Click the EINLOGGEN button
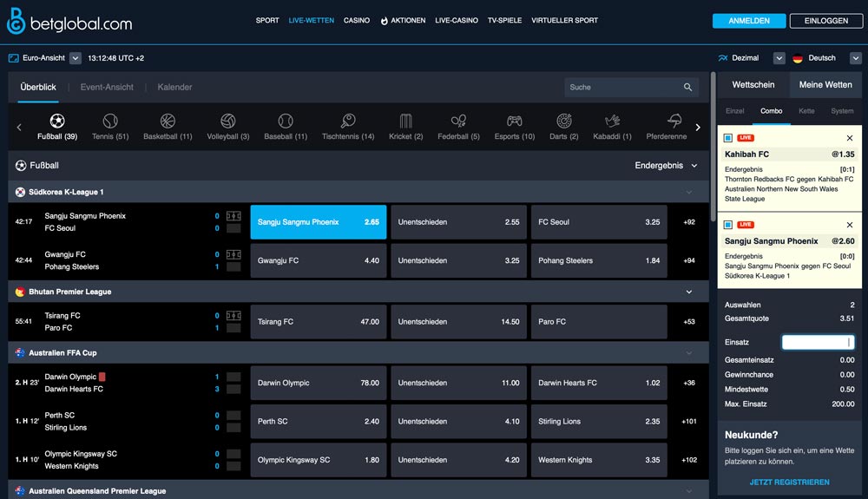 click(826, 21)
